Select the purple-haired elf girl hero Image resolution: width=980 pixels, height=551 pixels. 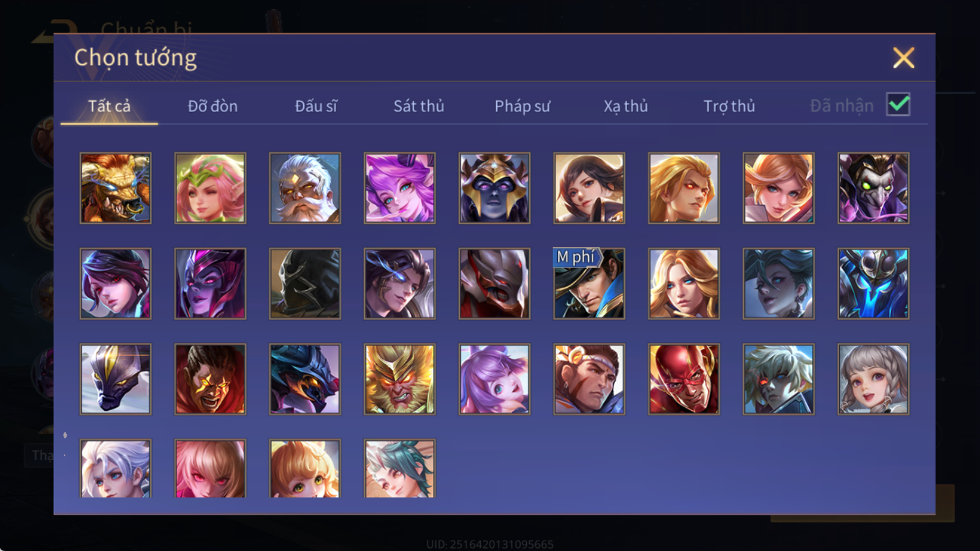[x=399, y=188]
